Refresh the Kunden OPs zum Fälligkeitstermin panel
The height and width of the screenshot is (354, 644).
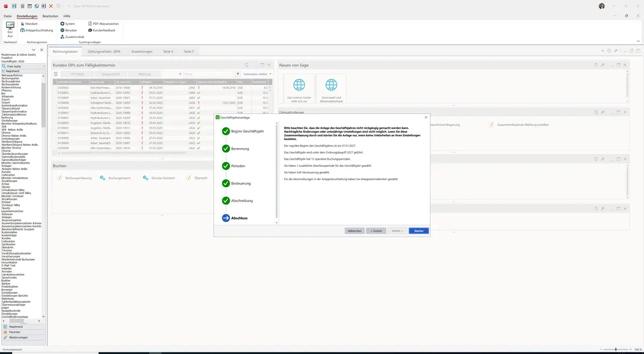pyautogui.click(x=246, y=65)
